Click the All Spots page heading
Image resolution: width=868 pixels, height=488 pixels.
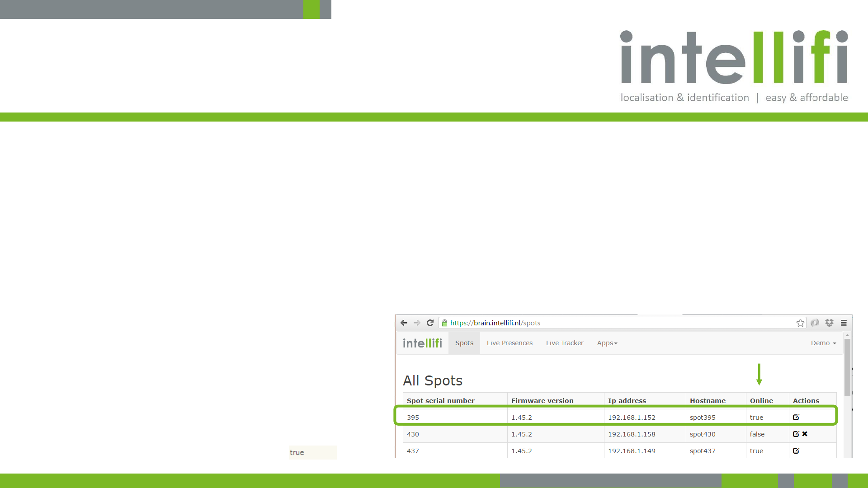coord(433,380)
